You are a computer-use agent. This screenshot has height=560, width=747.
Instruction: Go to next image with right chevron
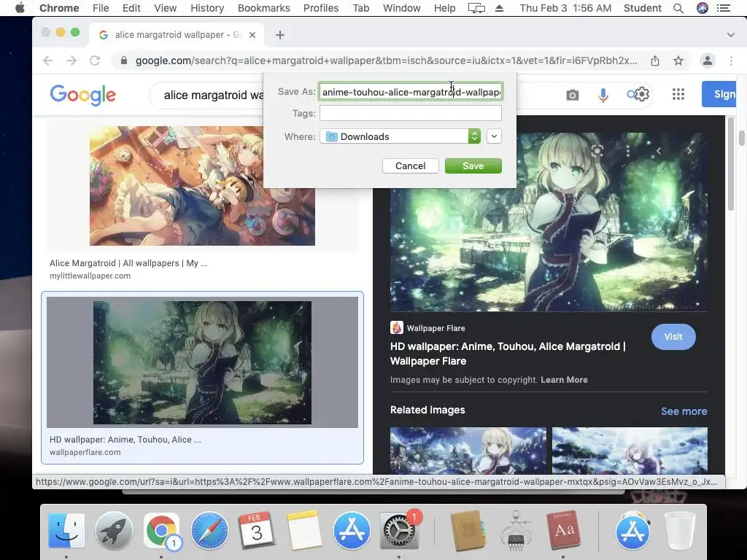[689, 151]
